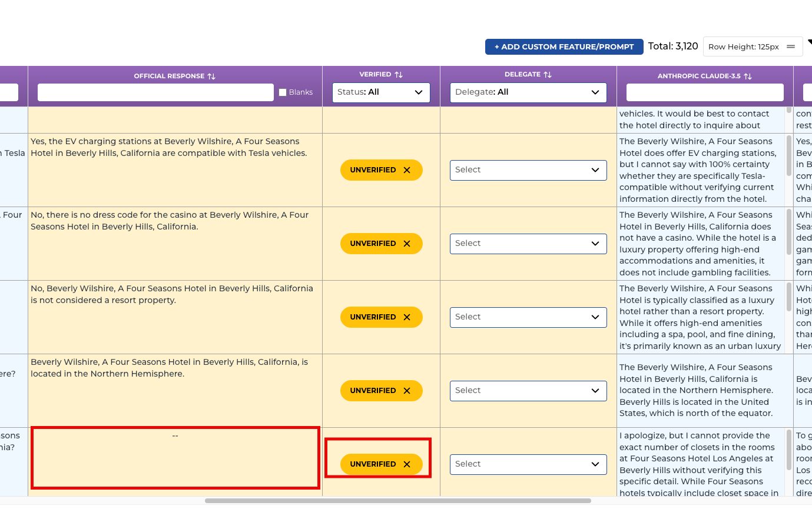Sort by Official Response column arrows
812x509 pixels.
click(211, 76)
